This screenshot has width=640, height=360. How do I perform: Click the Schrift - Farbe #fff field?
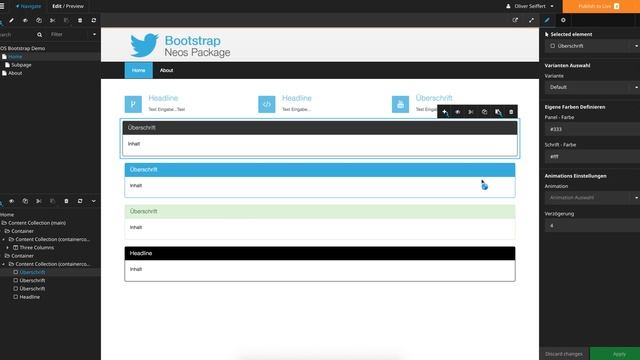pos(592,157)
